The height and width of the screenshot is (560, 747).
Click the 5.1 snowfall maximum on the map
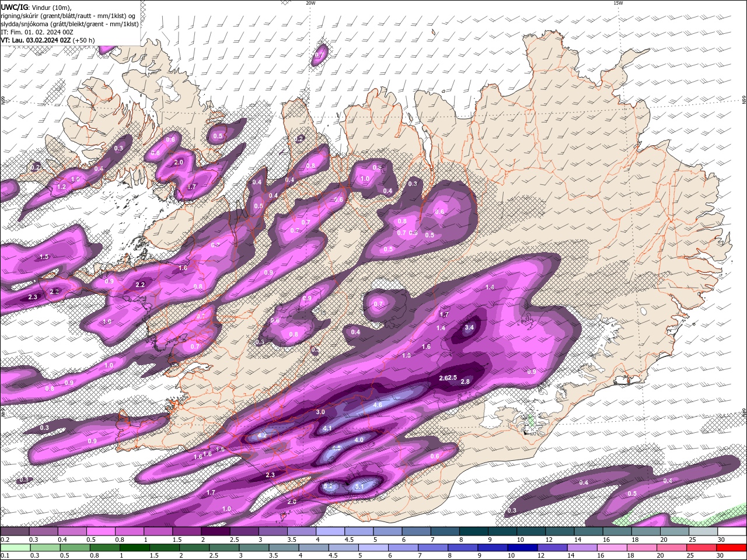tap(359, 487)
